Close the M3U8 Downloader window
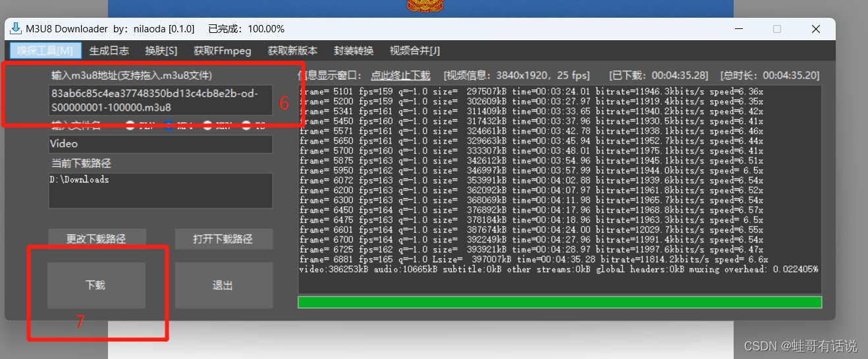Screen dimensions: 868x359 (816, 29)
